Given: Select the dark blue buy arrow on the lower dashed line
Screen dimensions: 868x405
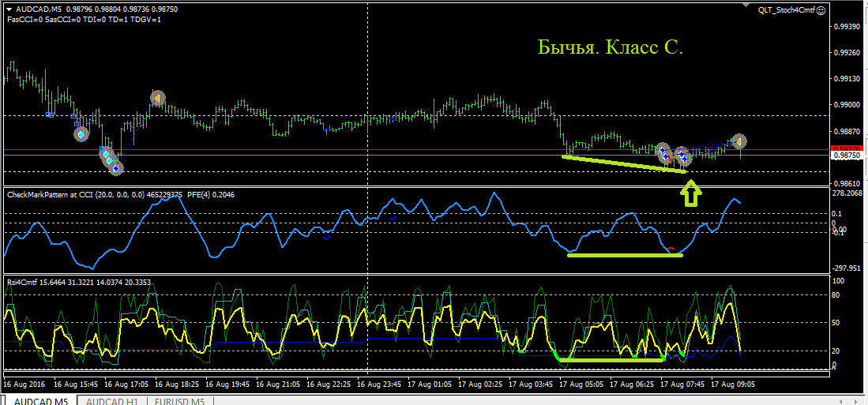Looking at the screenshot, I should click(x=115, y=168).
